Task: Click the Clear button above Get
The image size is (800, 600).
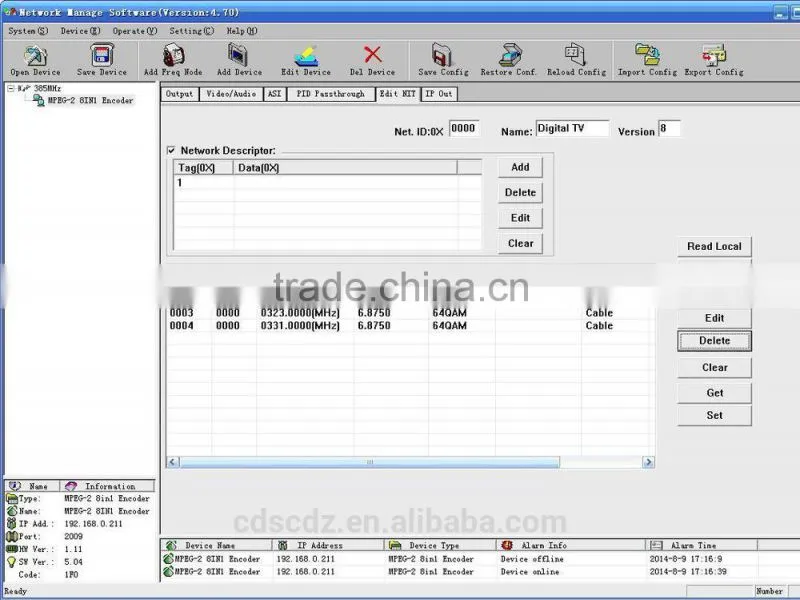Action: [714, 368]
